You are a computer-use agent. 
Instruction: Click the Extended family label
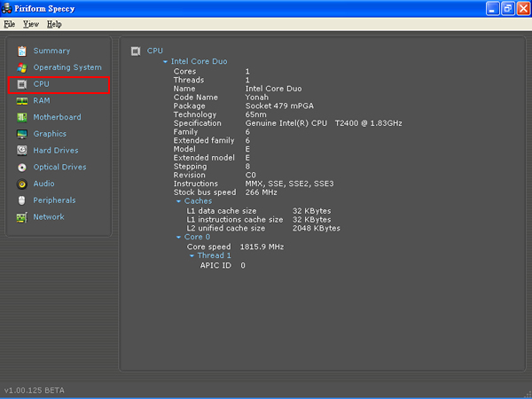coord(204,140)
